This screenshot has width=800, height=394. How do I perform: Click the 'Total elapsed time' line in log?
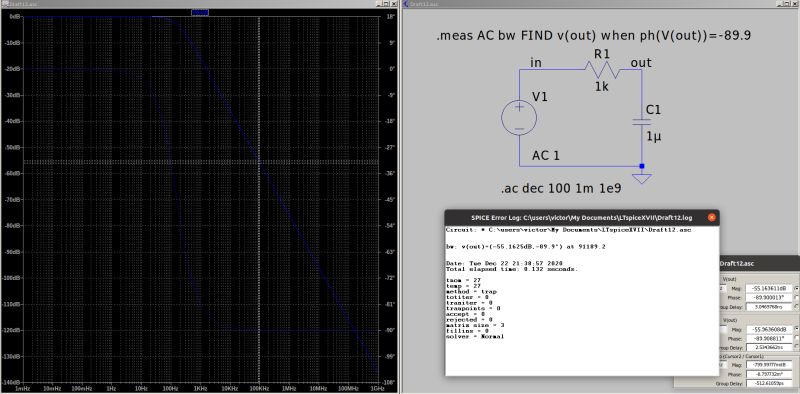click(x=512, y=268)
